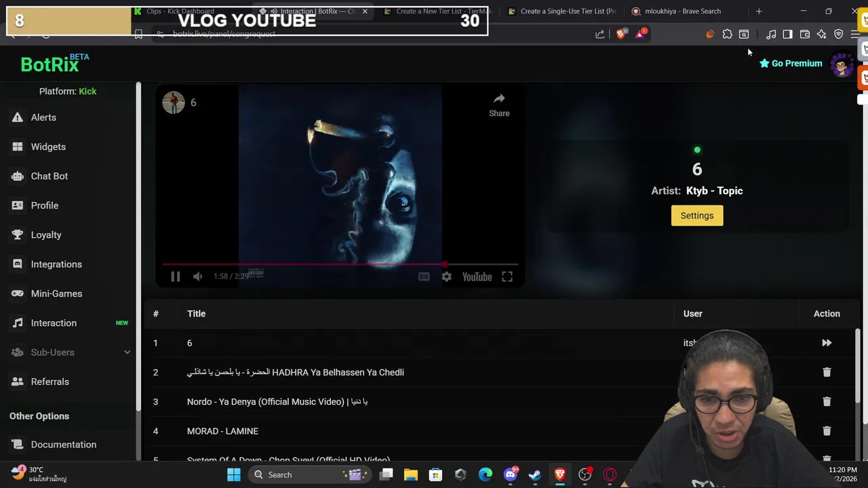Open the Profile page
This screenshot has width=868, height=488.
click(x=44, y=205)
